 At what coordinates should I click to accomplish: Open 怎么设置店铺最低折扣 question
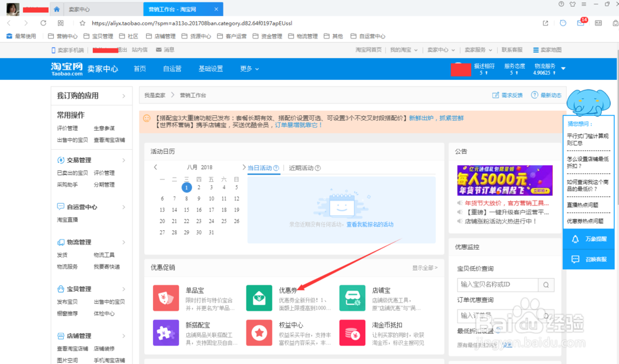point(588,162)
